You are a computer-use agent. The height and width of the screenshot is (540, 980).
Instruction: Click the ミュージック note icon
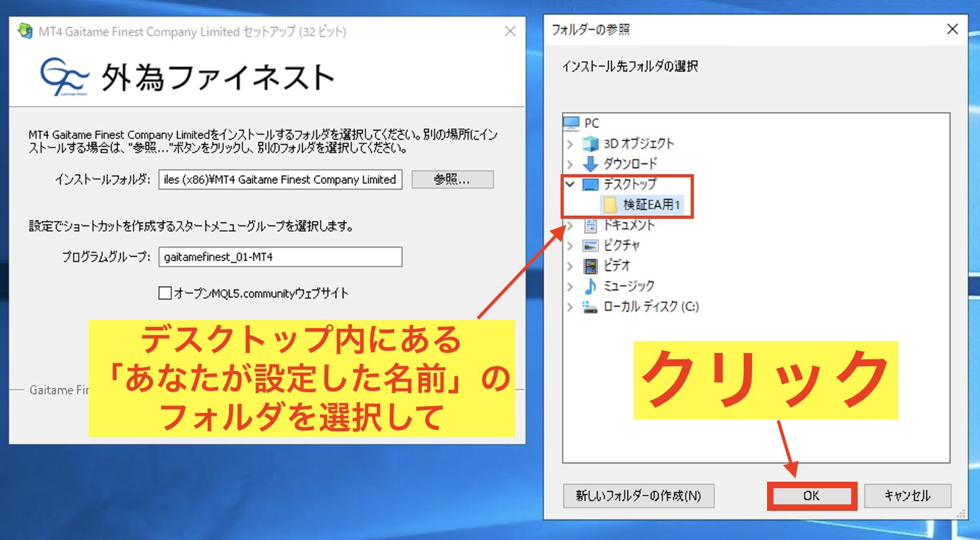(x=590, y=286)
